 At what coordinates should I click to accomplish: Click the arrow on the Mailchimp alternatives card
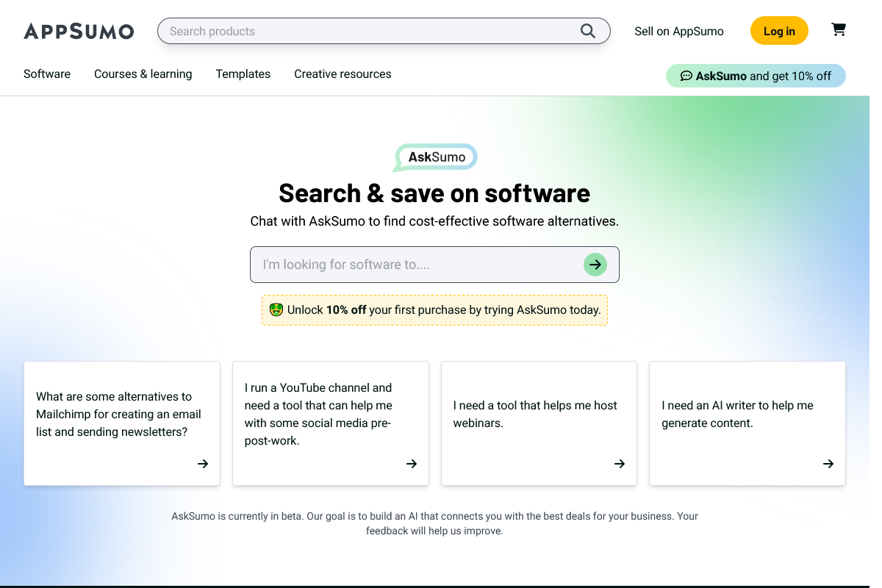202,464
